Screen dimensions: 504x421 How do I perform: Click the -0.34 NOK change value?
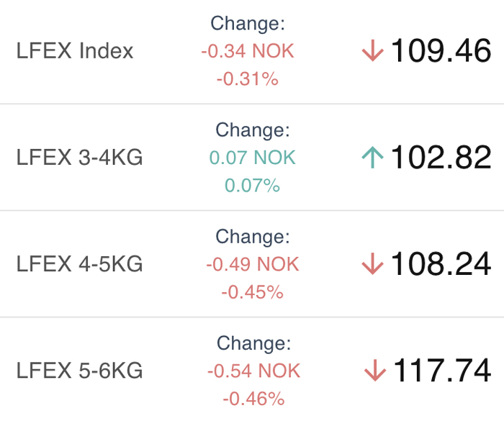(x=248, y=51)
